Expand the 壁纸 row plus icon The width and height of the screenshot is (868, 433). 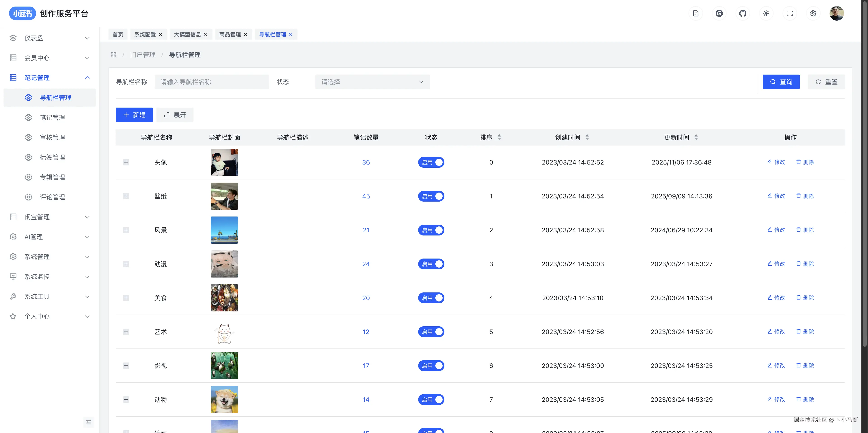tap(126, 196)
